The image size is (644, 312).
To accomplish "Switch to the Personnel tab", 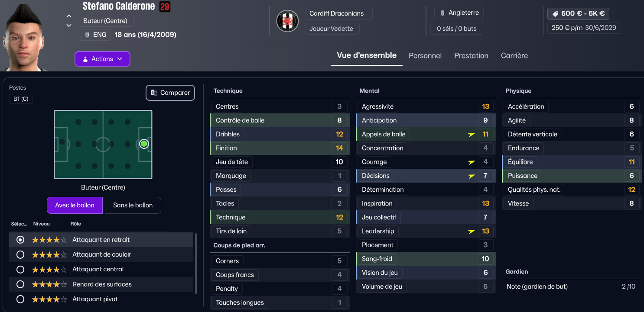I will (x=425, y=56).
